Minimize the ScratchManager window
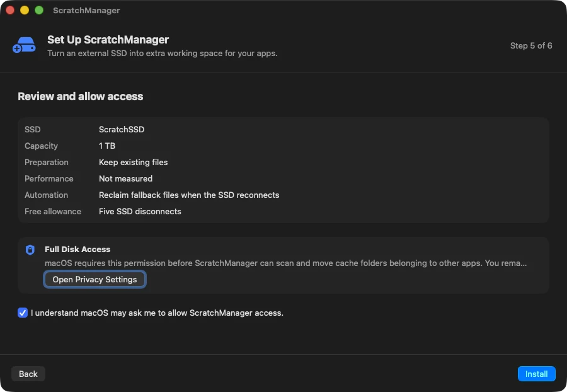 pyautogui.click(x=25, y=10)
